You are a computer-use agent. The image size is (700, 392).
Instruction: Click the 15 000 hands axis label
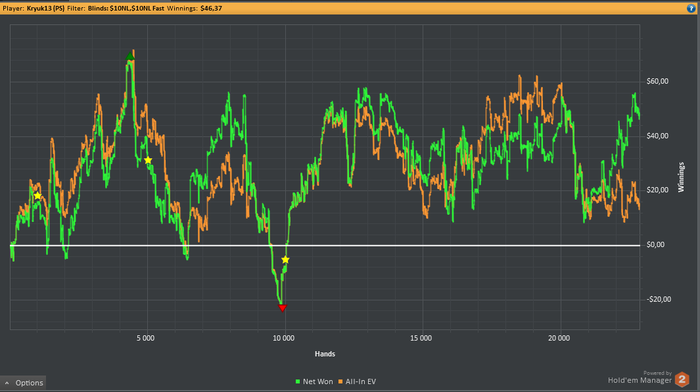pos(421,338)
